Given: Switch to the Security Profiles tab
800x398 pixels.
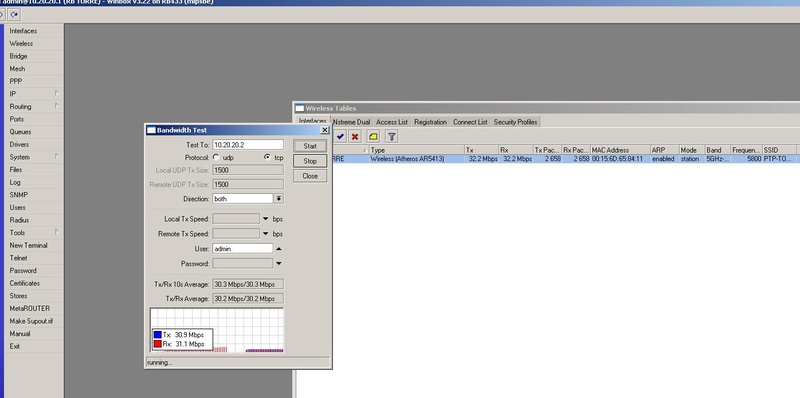Looking at the screenshot, I should (515, 122).
